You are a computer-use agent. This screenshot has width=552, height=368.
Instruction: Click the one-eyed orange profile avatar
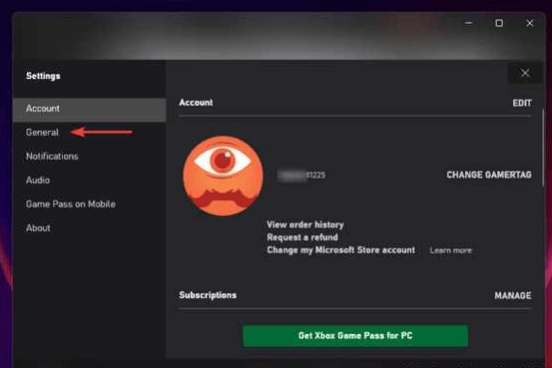coord(223,176)
